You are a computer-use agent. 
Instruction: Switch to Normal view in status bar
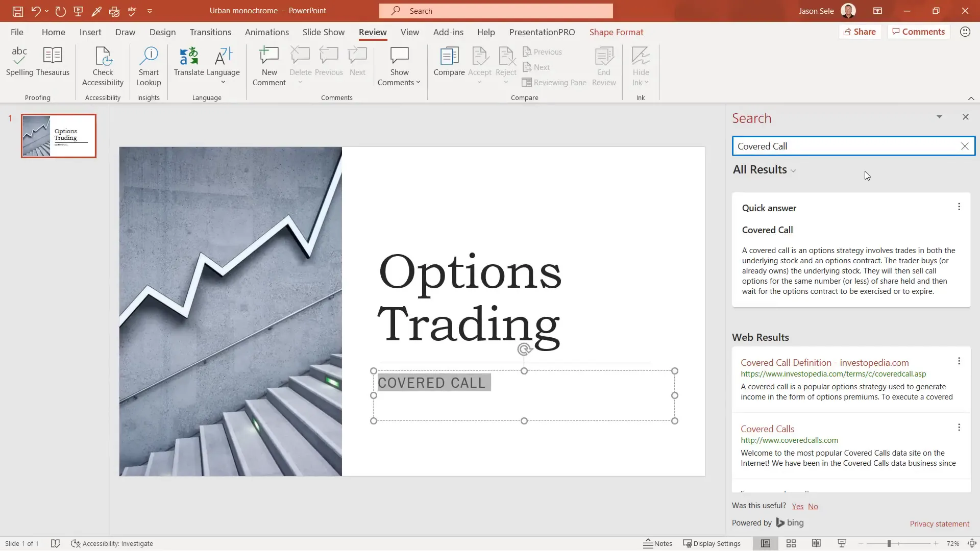coord(765,543)
